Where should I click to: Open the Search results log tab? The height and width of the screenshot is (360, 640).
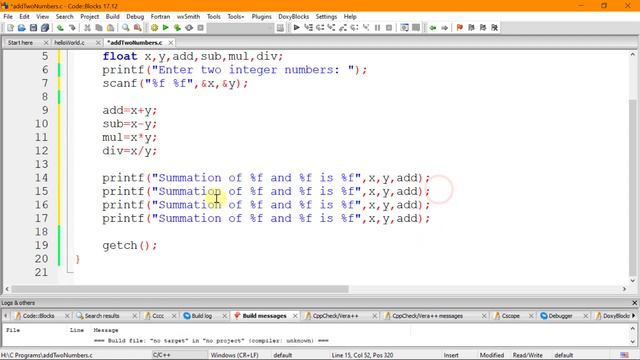102,316
